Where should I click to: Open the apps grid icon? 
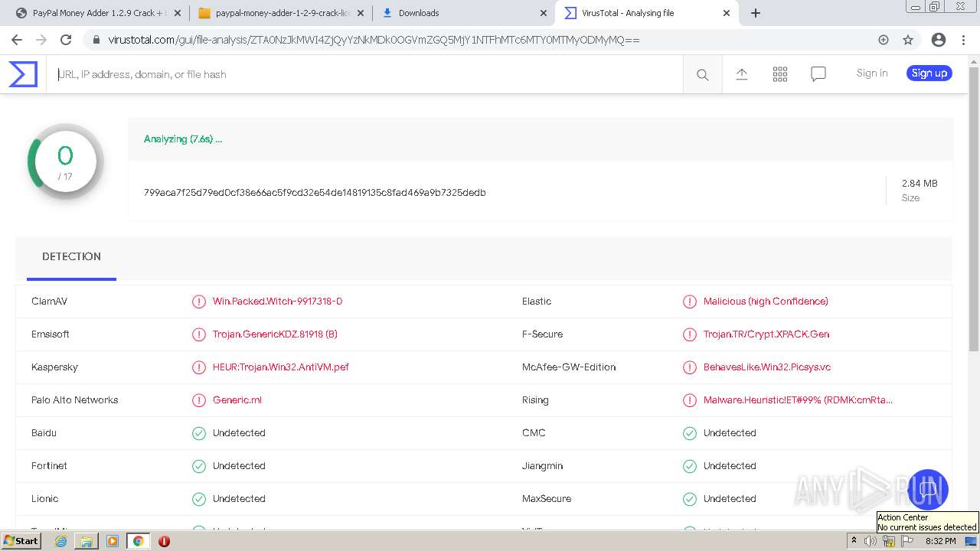[x=780, y=73]
